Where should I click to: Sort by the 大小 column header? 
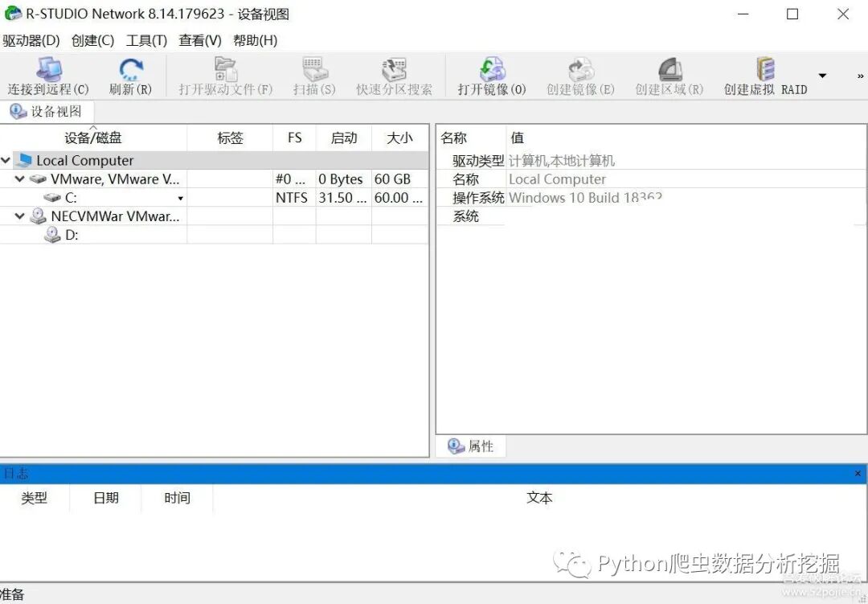(x=399, y=138)
